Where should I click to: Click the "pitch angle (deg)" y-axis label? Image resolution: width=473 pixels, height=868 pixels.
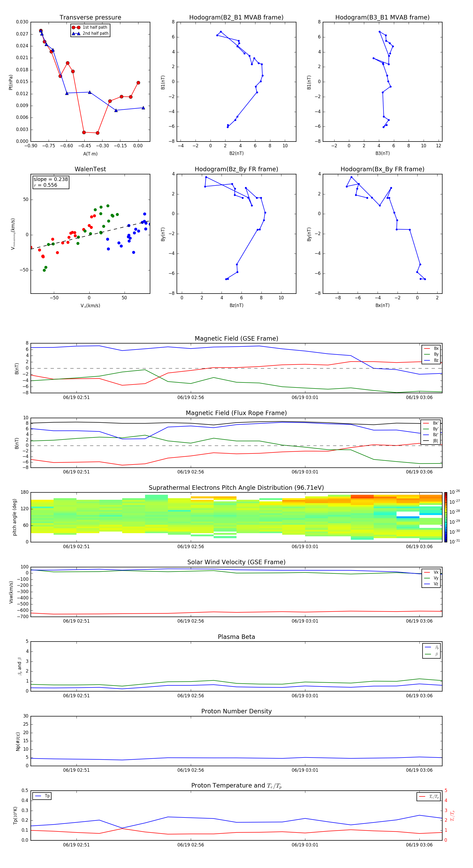click(14, 517)
